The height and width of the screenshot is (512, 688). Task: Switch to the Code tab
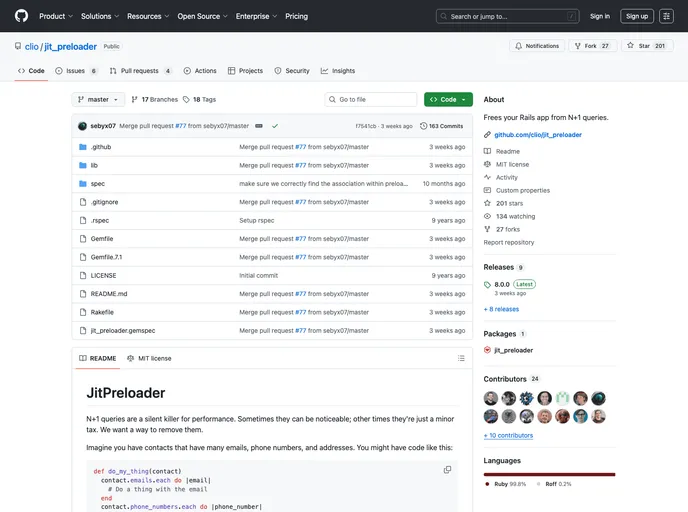[31, 71]
